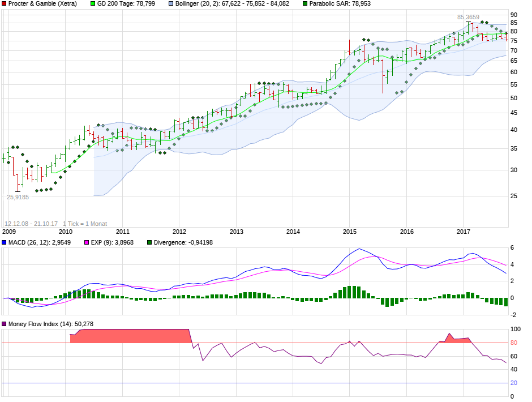Open the date range 12.12.08 - 21.10.17 selector
532x402 pixels.
click(29, 223)
